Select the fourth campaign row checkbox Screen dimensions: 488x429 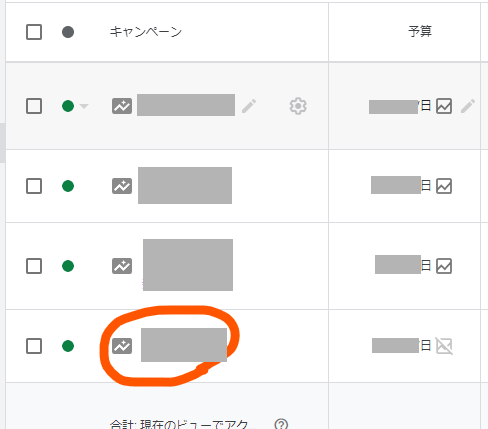coord(34,346)
